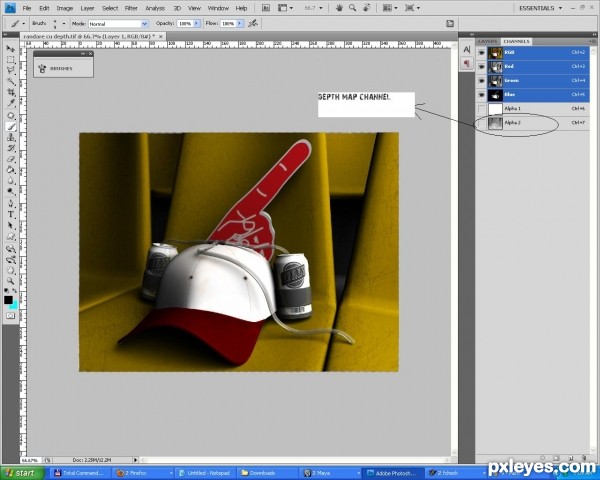Open the File menu
Screen dimensions: 600x480
(x=26, y=8)
